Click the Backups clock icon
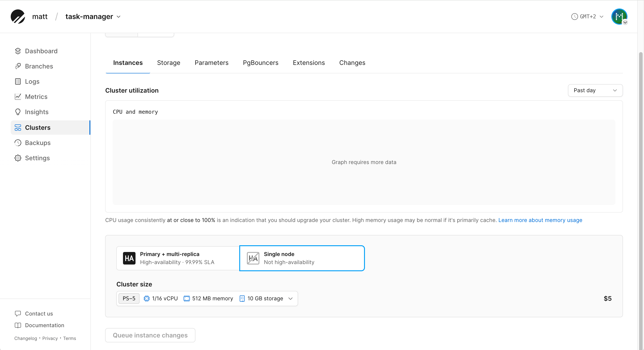644x350 pixels. 18,143
